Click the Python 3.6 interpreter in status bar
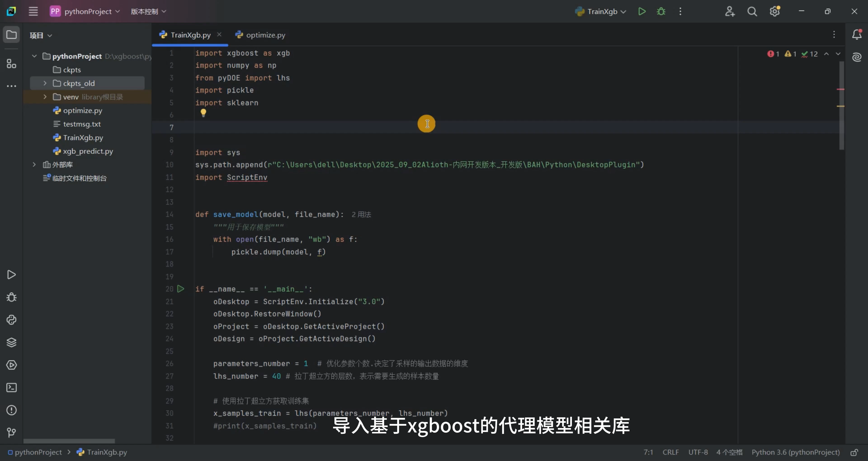868x461 pixels. (795, 452)
